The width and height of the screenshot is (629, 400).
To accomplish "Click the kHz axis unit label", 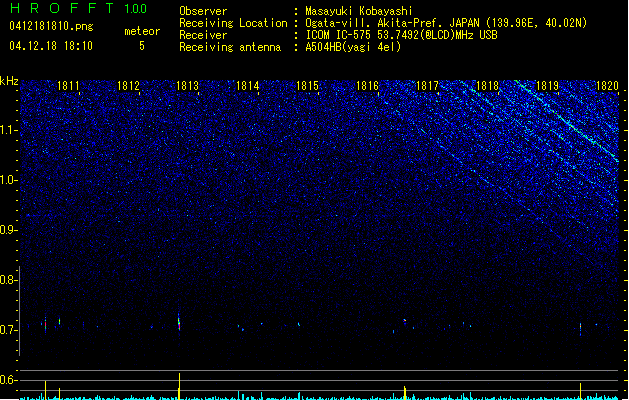I will click(x=9, y=81).
